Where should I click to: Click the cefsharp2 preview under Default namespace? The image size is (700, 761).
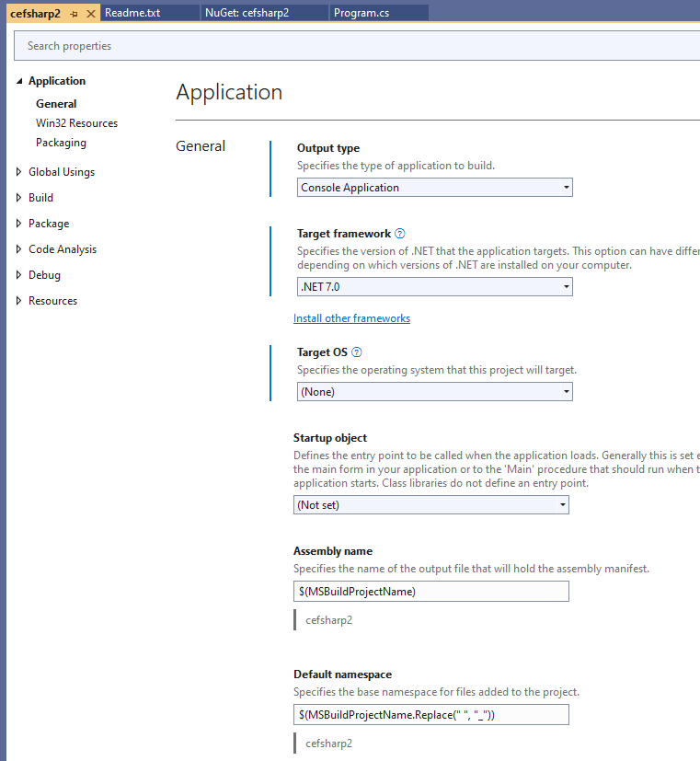click(x=329, y=744)
